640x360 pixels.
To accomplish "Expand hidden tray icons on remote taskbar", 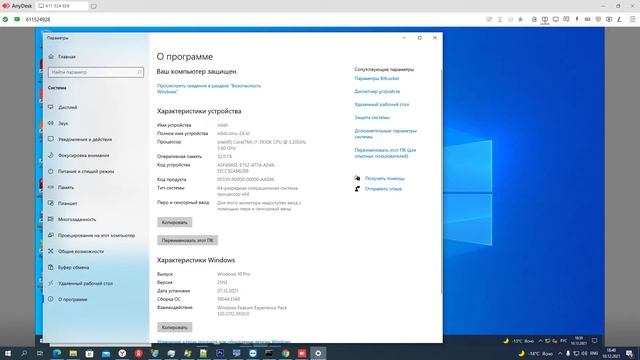I will point(540,340).
